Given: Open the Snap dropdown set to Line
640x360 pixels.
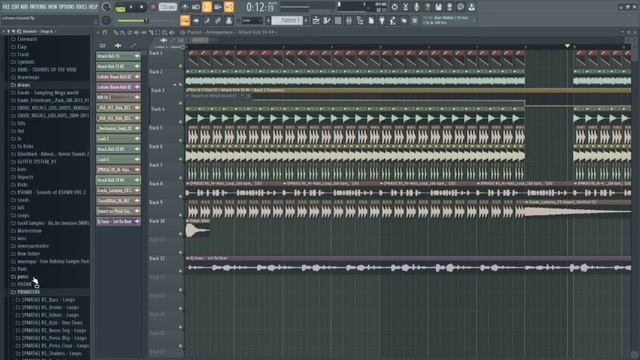Looking at the screenshot, I should (251, 20).
